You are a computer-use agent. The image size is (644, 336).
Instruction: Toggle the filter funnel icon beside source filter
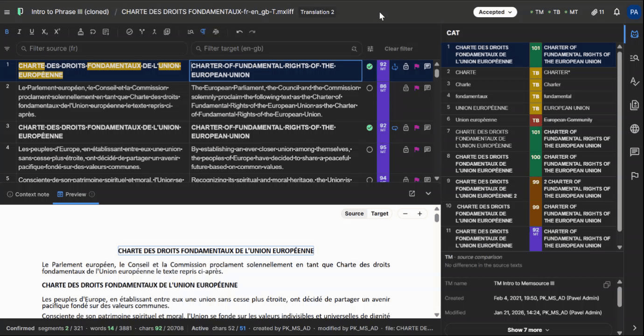[7, 49]
